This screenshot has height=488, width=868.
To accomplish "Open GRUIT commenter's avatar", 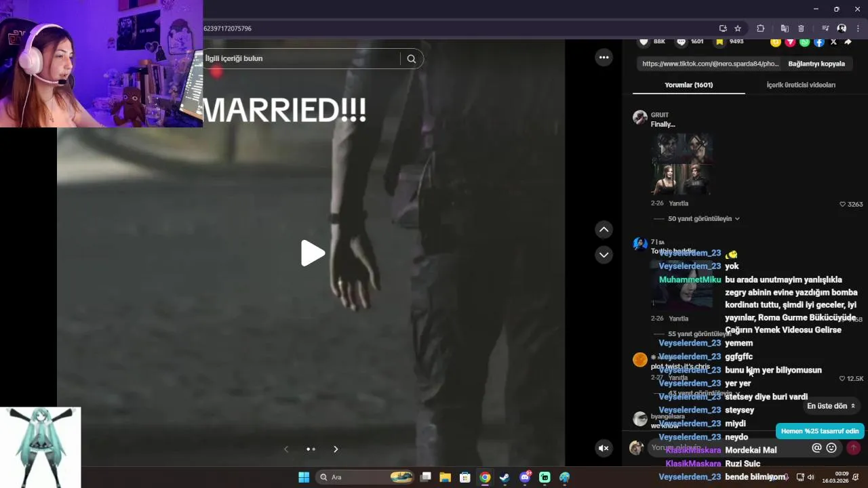I will [639, 117].
